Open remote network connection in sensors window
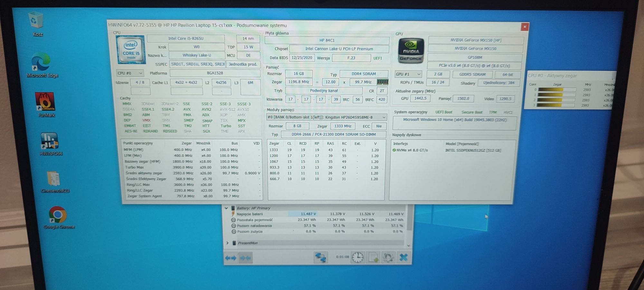 321,257
